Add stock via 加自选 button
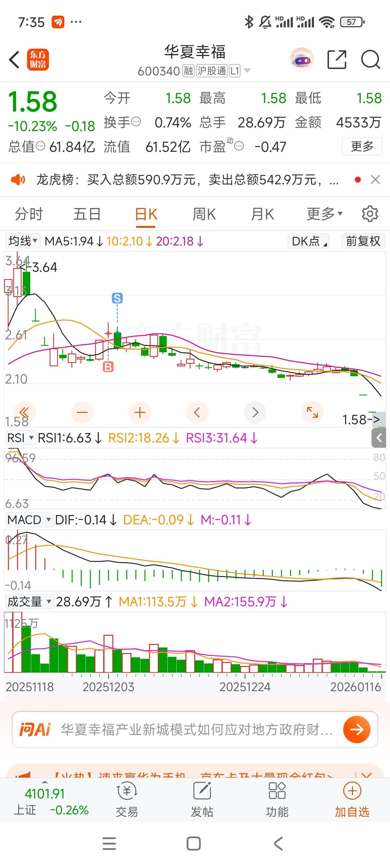Image resolution: width=390 pixels, height=868 pixels. (352, 801)
